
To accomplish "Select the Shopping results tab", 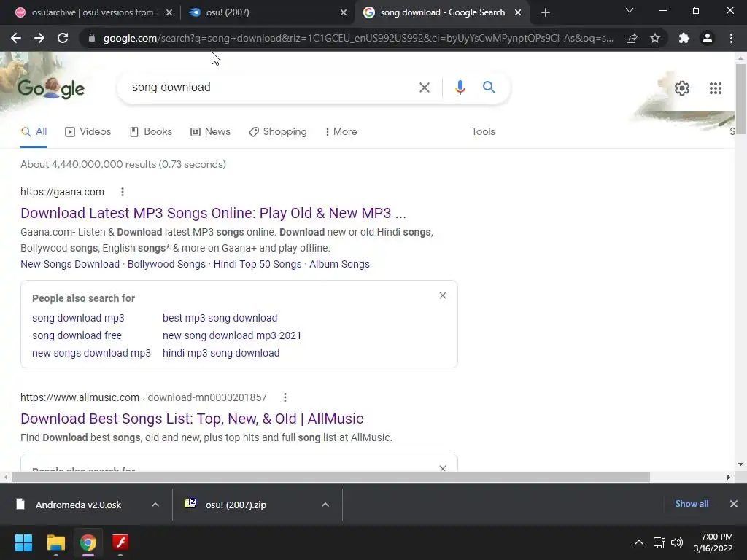I will (x=278, y=132).
